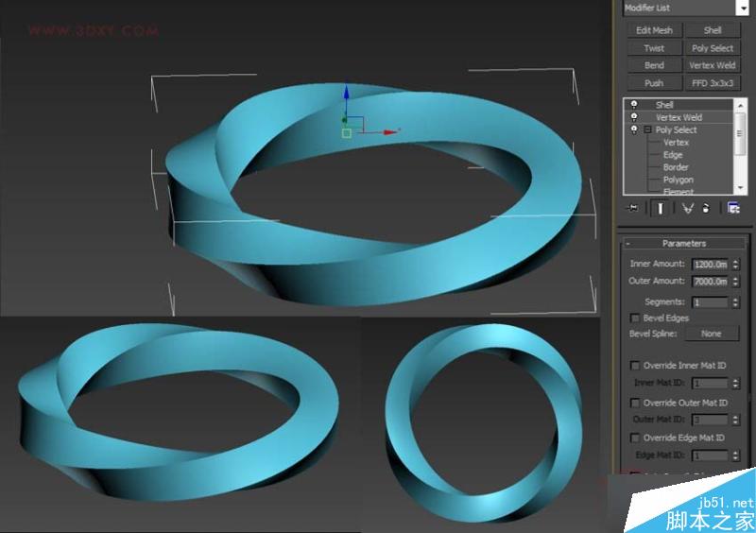Screen dimensions: 756x533
Task: Check Override Outer Mat ID
Action: pos(635,403)
